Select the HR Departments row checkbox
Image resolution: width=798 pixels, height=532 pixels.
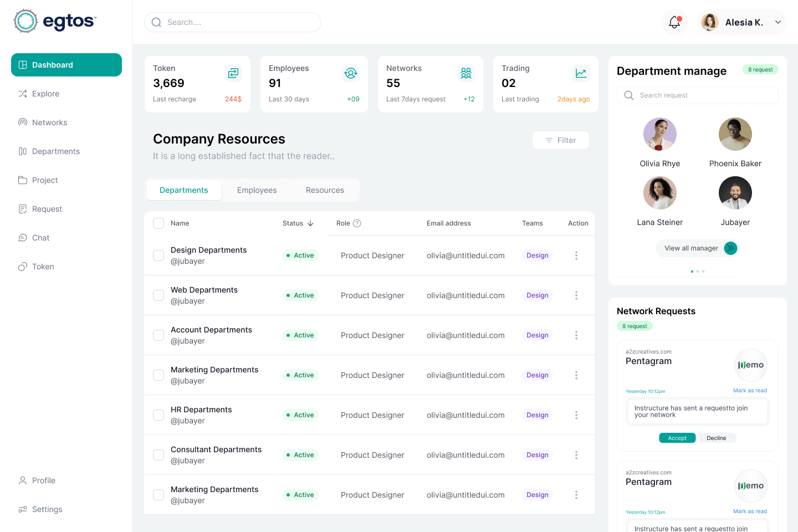point(158,415)
